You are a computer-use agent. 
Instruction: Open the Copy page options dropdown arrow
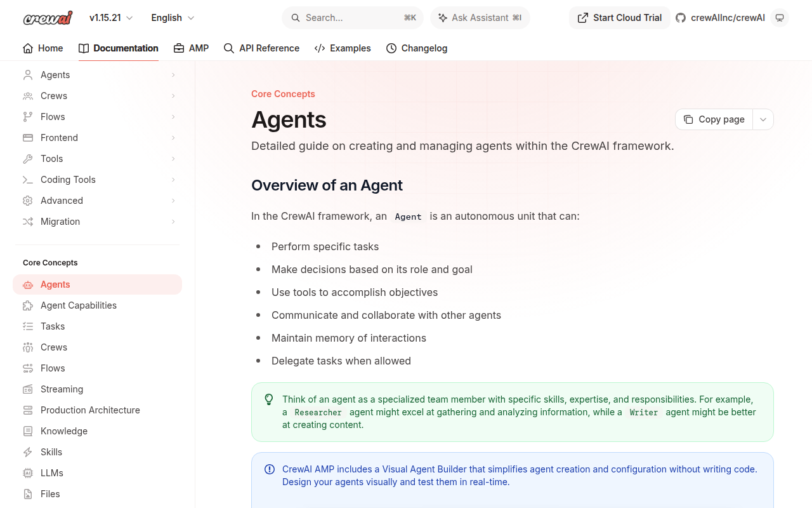[763, 119]
